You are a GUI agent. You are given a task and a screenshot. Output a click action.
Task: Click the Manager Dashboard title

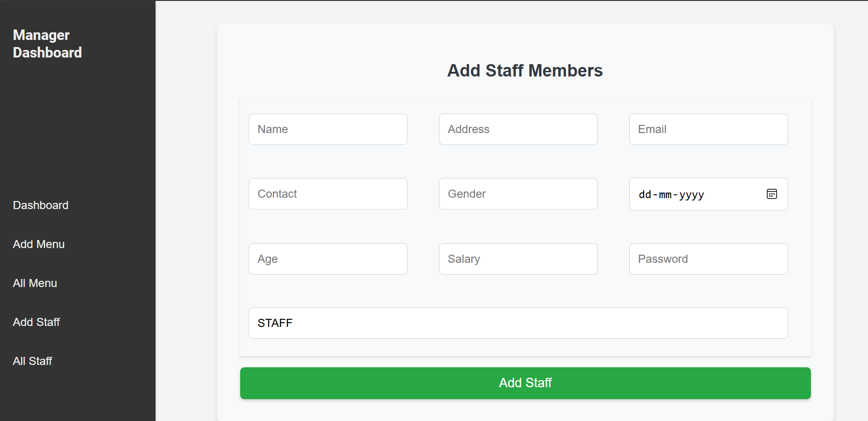tap(48, 44)
